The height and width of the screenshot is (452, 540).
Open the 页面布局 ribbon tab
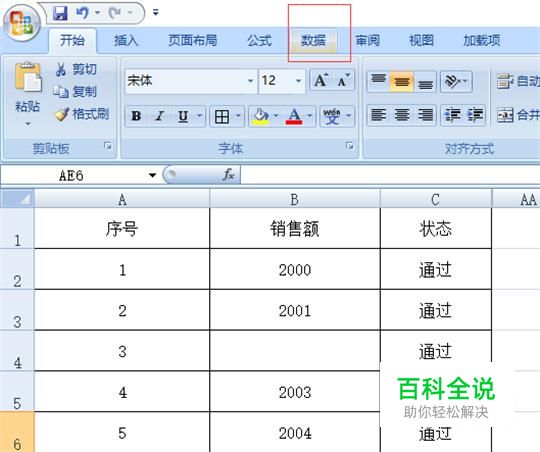pyautogui.click(x=193, y=41)
